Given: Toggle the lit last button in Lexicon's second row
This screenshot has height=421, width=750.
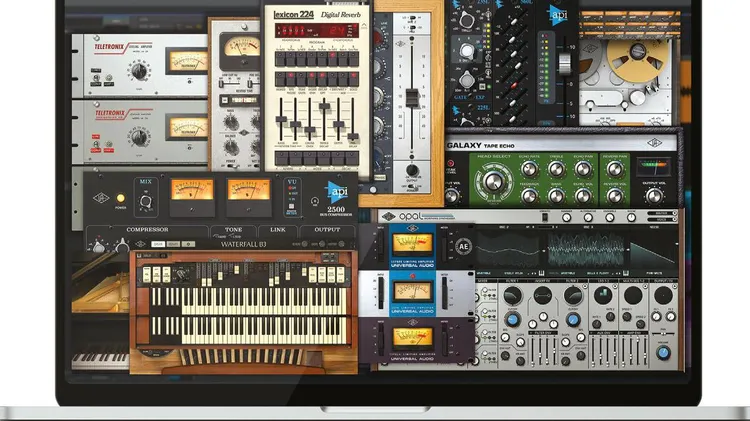Looking at the screenshot, I should tap(353, 79).
